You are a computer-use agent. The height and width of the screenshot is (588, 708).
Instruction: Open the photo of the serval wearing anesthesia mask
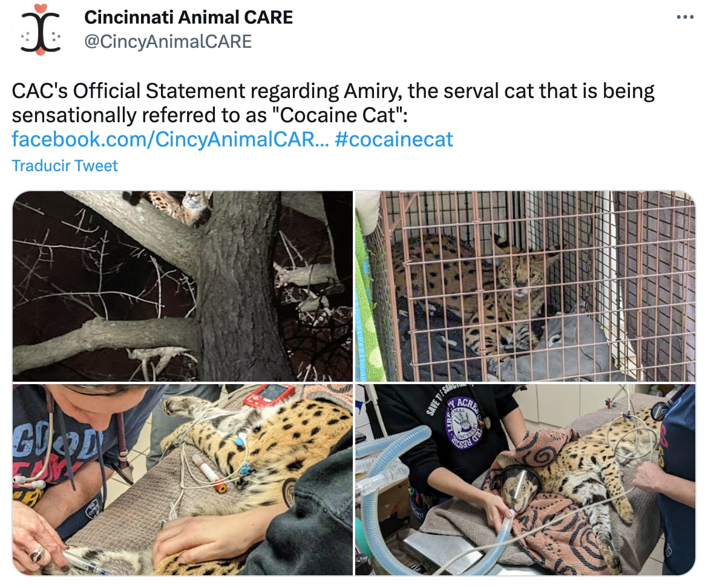coord(525,479)
